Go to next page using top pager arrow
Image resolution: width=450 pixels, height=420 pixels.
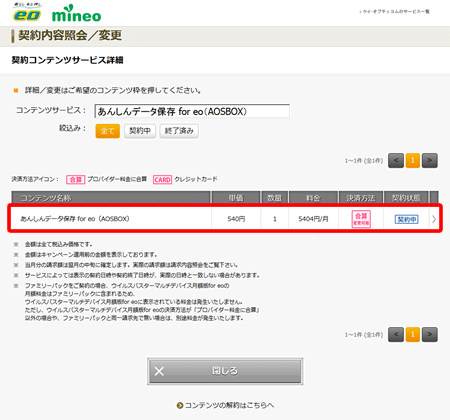(430, 161)
